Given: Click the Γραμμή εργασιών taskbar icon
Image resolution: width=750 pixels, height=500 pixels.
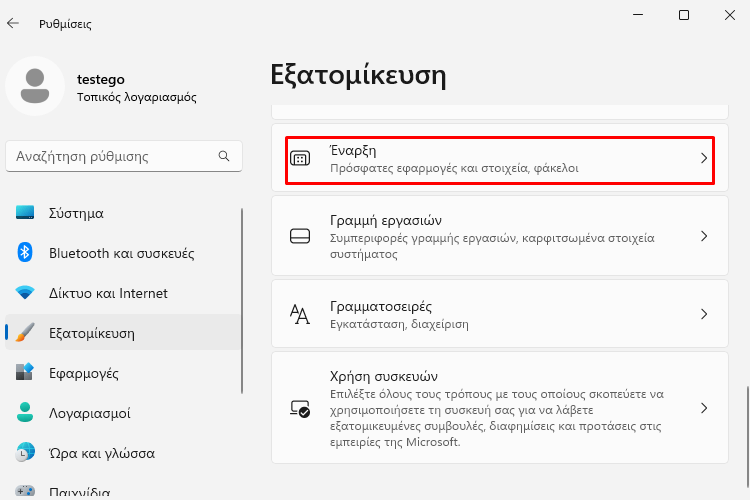Looking at the screenshot, I should (300, 236).
